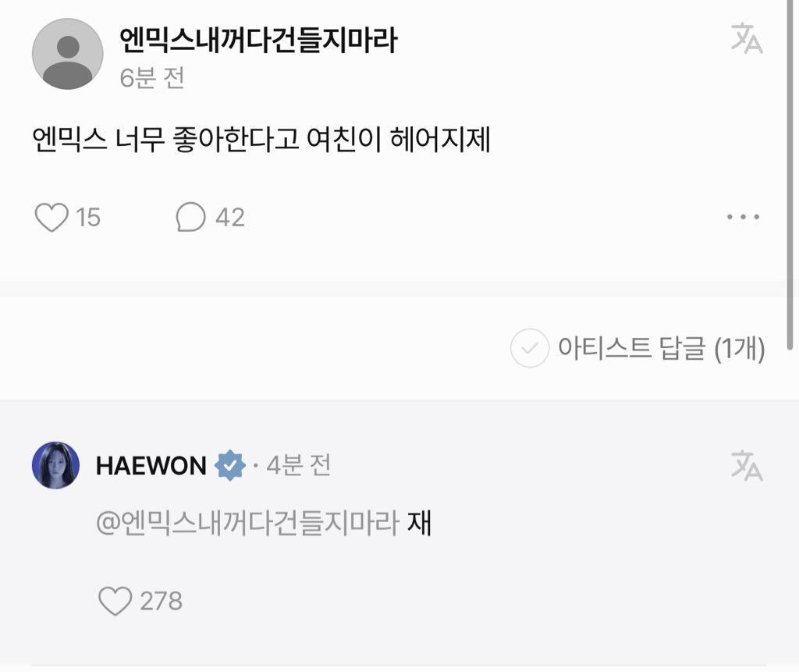This screenshot has height=672, width=799.
Task: Click the translate icon on the top post
Action: pos(747,38)
